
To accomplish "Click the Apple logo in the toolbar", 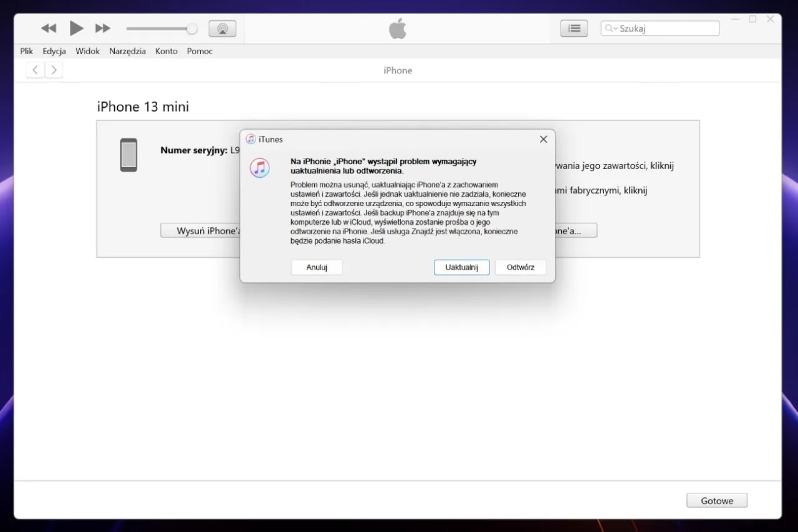I will [398, 28].
